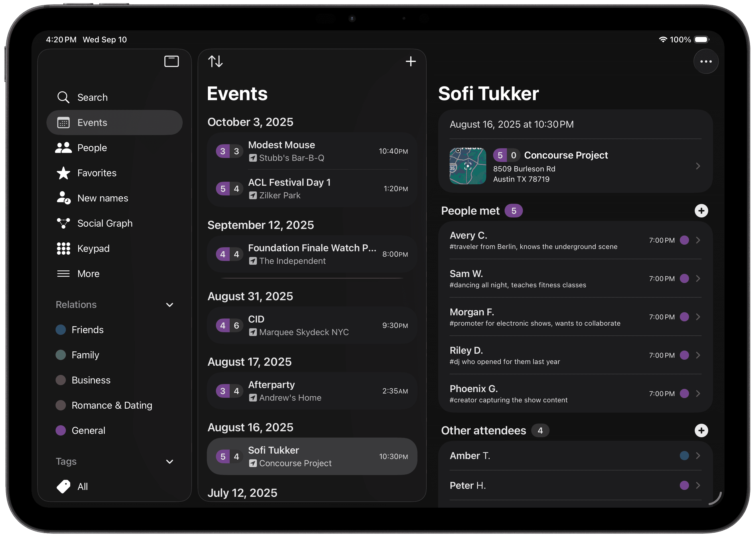This screenshot has height=538, width=756.
Task: Open the Keypad grid icon
Action: 63,248
